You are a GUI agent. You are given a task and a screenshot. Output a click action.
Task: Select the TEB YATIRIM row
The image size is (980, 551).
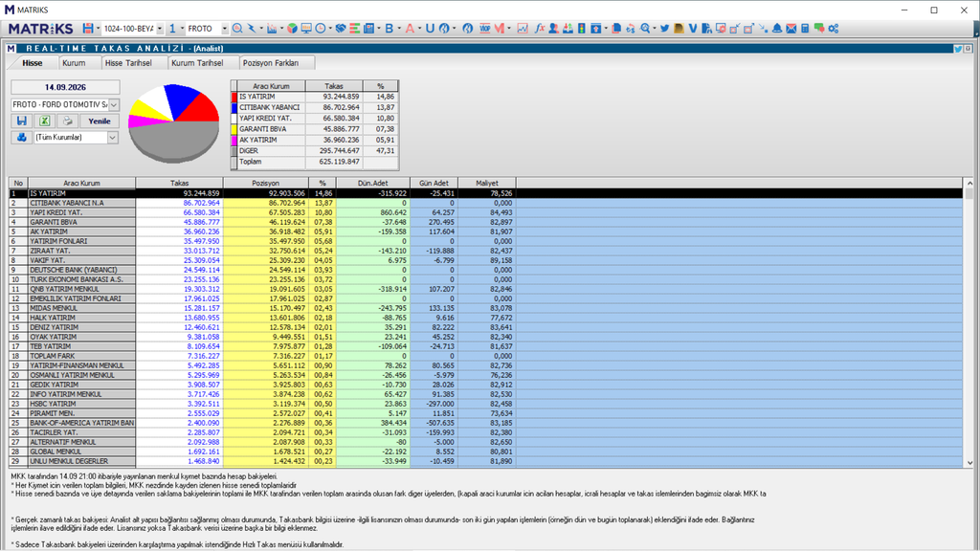(x=485, y=346)
